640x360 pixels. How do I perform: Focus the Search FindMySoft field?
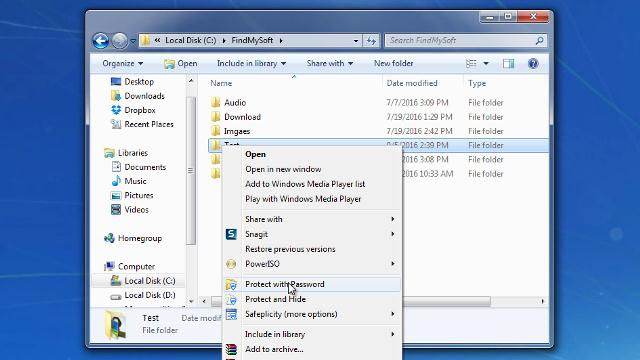coord(465,40)
